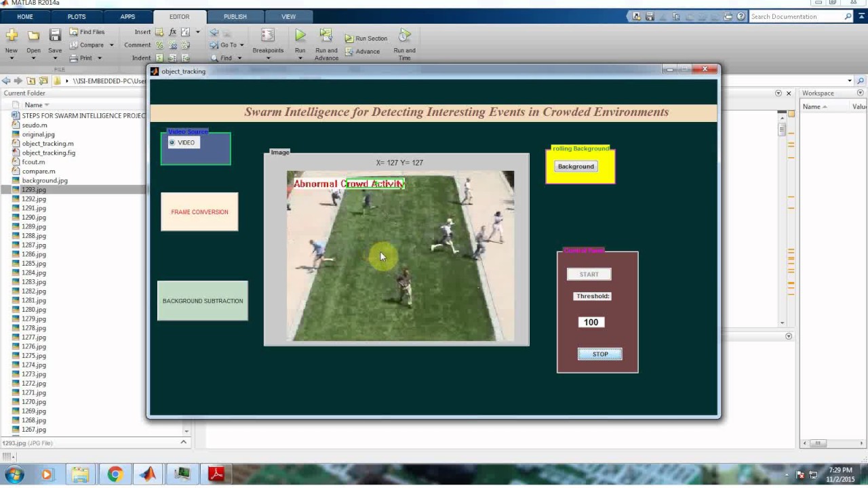
Task: Click the comment percent icon
Action: pyautogui.click(x=159, y=45)
